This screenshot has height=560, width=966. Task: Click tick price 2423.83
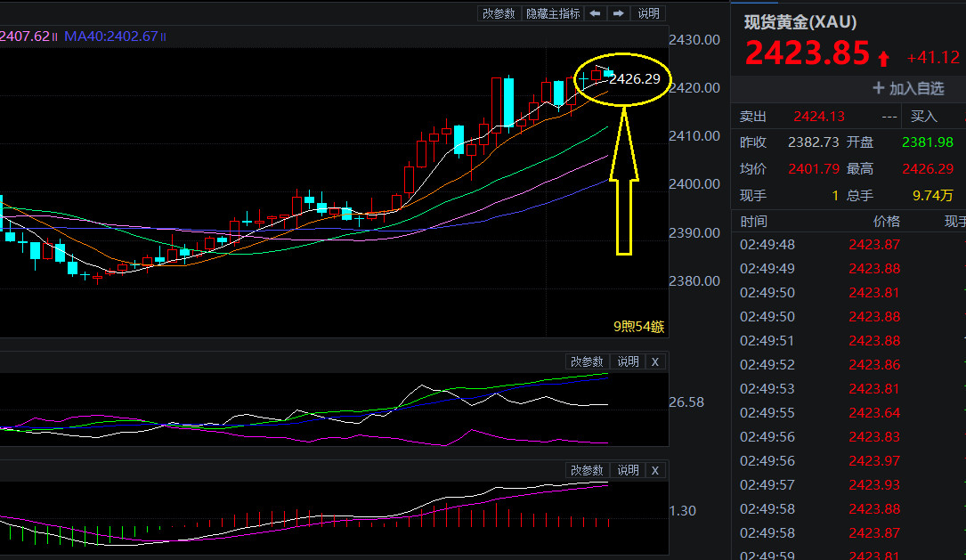(x=874, y=437)
